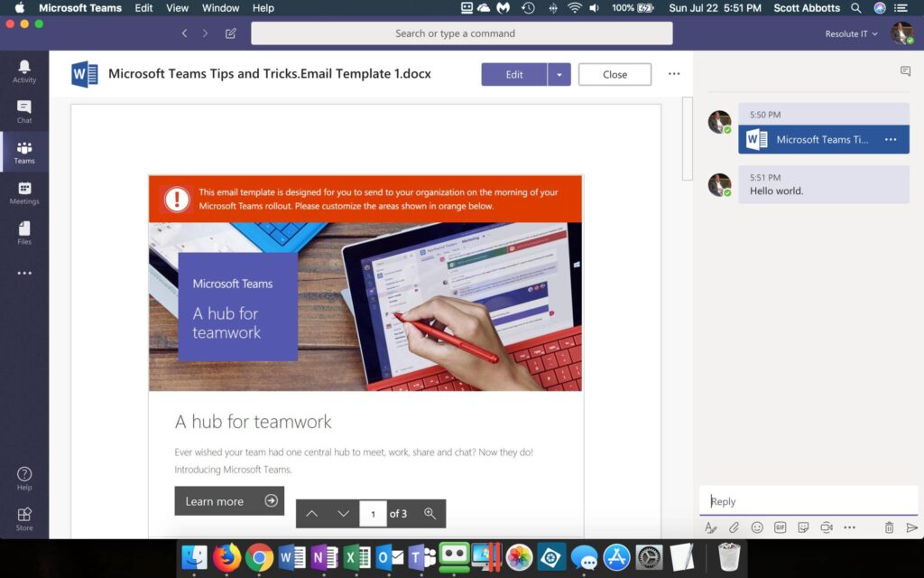Viewport: 924px width, 578px height.
Task: Click the Learn more button
Action: pos(229,500)
